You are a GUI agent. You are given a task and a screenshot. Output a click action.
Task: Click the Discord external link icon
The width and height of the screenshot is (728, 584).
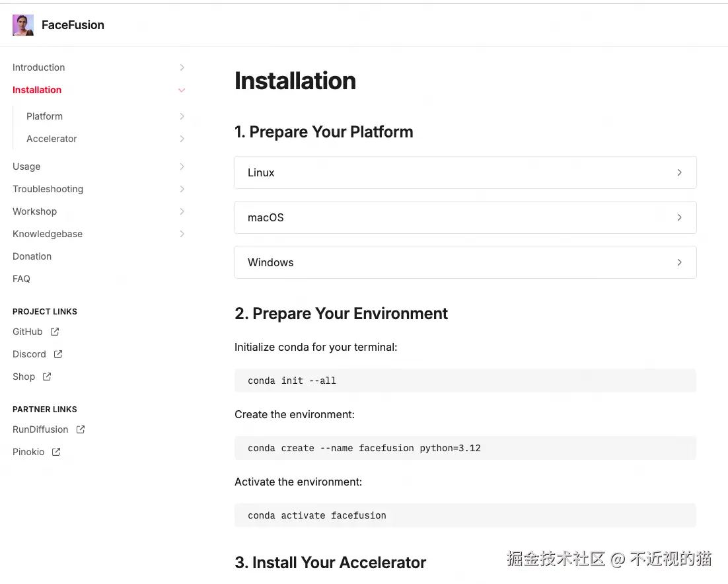(58, 354)
